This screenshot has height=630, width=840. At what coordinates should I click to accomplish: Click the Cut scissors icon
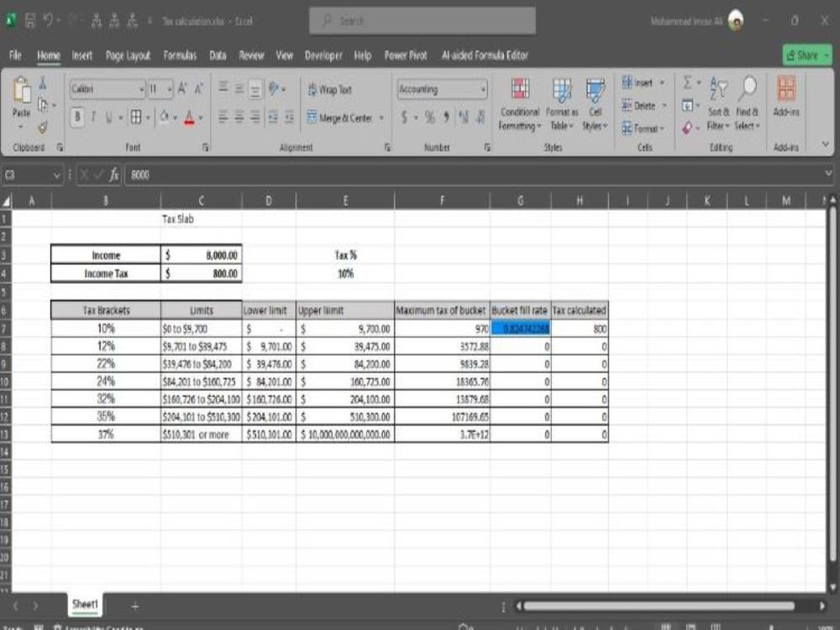coord(43,83)
